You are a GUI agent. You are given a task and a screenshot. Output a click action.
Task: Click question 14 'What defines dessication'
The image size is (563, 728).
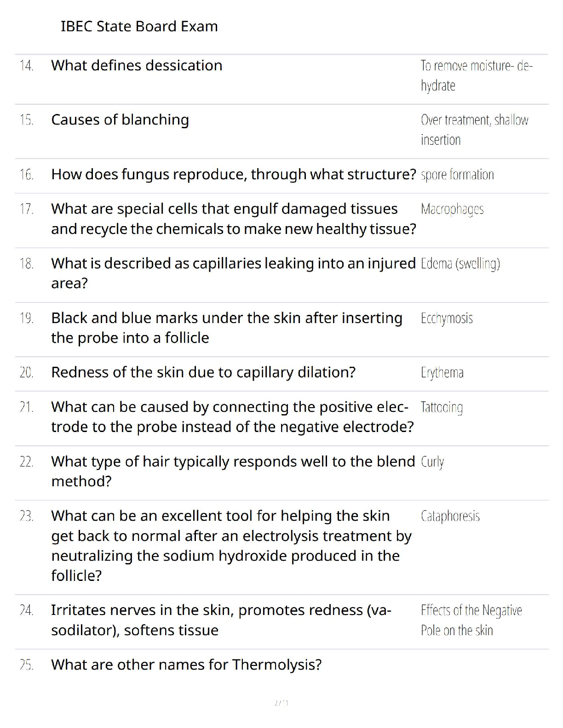tap(137, 65)
